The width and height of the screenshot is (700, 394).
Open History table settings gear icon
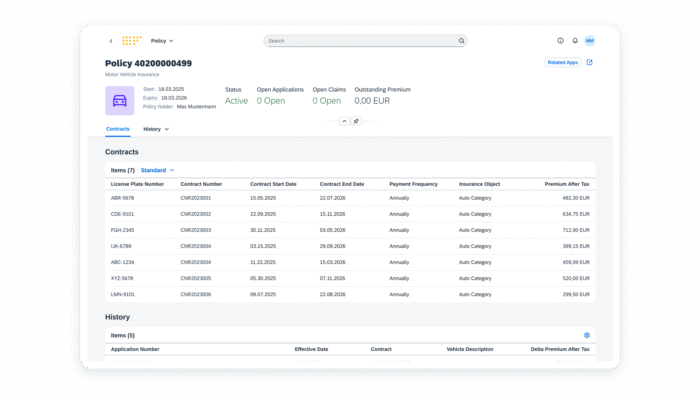[x=587, y=335]
